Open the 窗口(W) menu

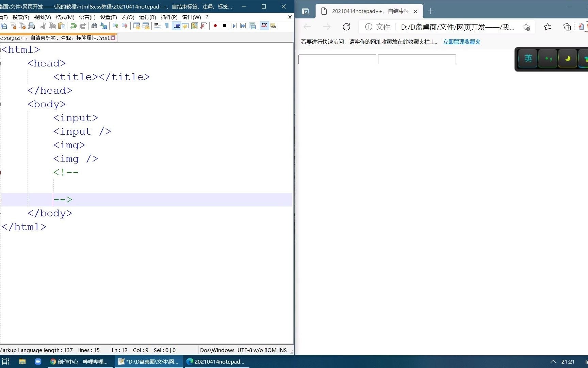pos(192,17)
